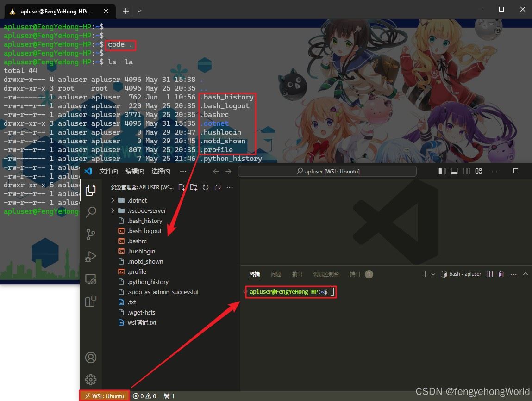
Task: Open the 文件(F) menu
Action: (108, 171)
